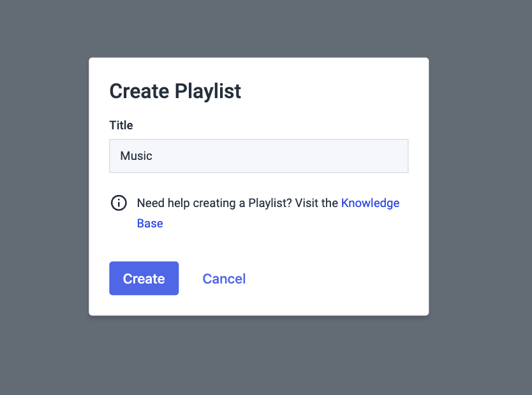The height and width of the screenshot is (395, 532).
Task: Cancel the playlist creation
Action: [x=224, y=278]
